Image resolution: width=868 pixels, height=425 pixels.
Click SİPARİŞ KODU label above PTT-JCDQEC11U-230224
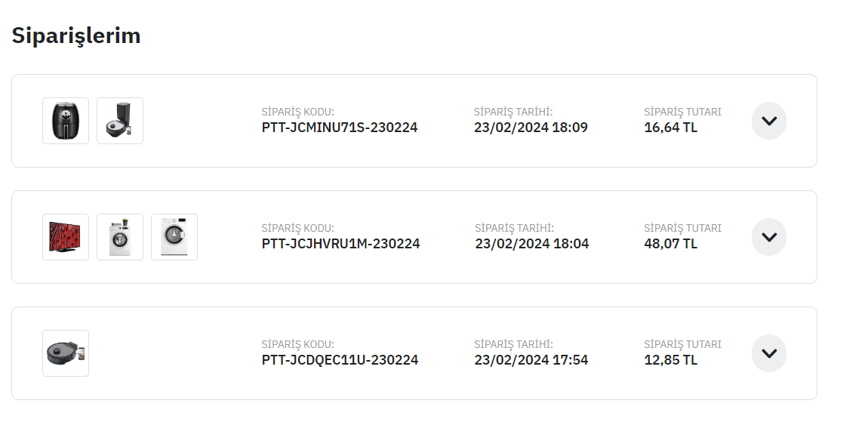pos(297,344)
